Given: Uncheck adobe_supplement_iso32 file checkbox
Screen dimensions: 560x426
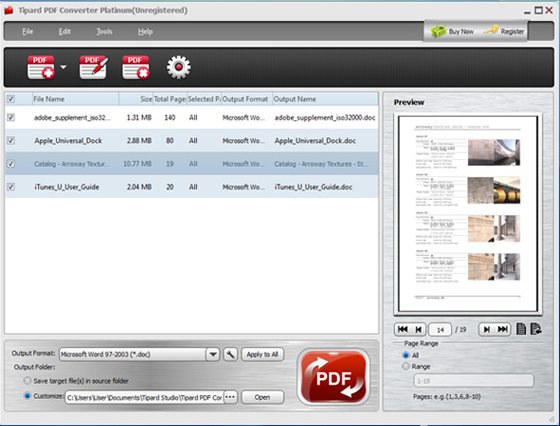Looking at the screenshot, I should click(x=11, y=117).
